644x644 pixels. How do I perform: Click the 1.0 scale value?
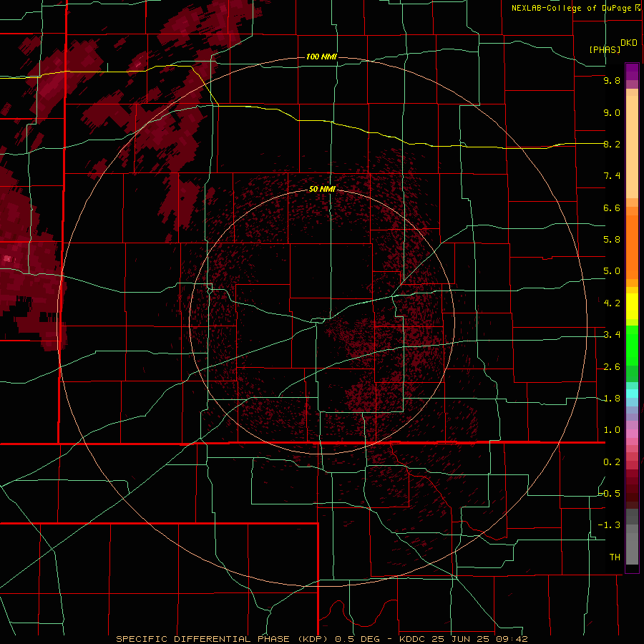tap(612, 430)
